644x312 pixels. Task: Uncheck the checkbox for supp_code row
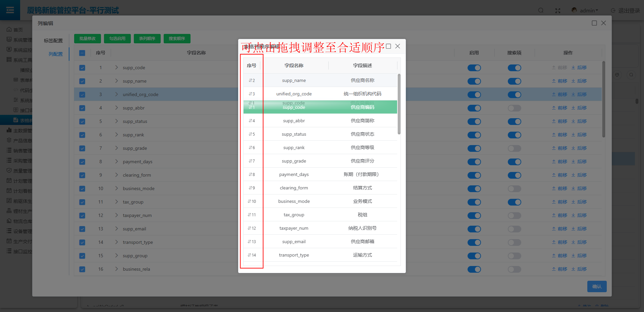click(82, 68)
